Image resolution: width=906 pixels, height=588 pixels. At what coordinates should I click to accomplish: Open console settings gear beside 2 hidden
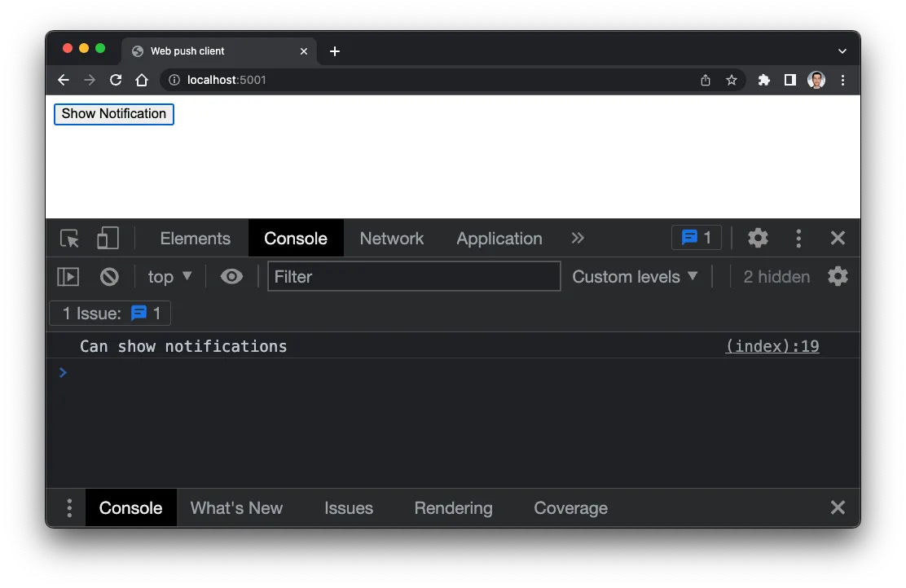838,277
